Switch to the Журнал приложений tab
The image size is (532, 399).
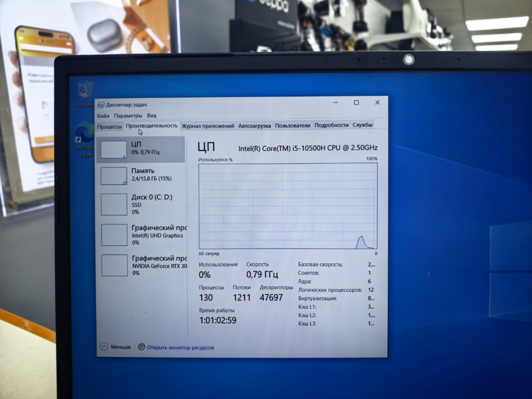pyautogui.click(x=208, y=126)
